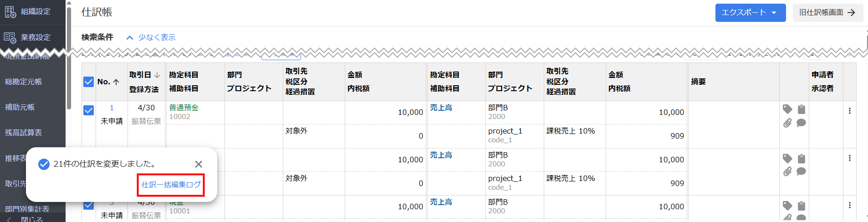Go to 旧仕訳帳画面
Screen dimensions: 868x222
[827, 12]
